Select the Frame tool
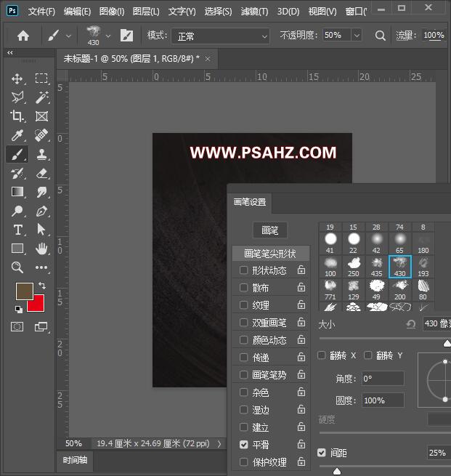This screenshot has width=451, height=476. coord(41,116)
